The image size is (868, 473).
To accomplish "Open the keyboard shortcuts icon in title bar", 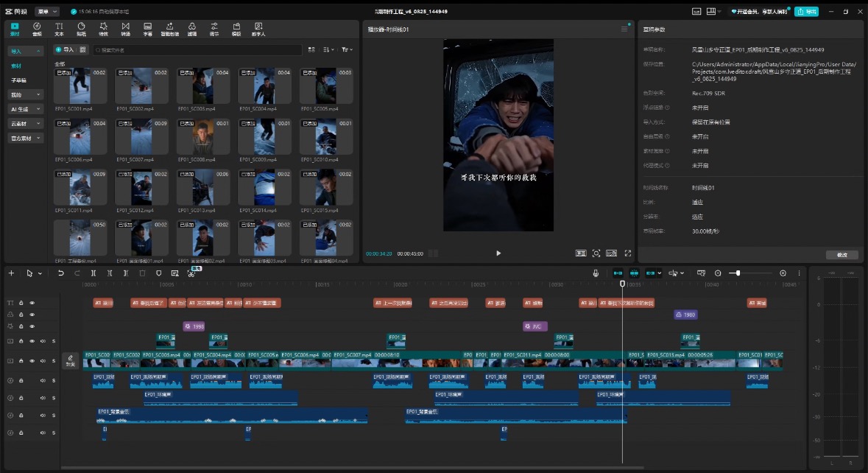I will click(696, 11).
